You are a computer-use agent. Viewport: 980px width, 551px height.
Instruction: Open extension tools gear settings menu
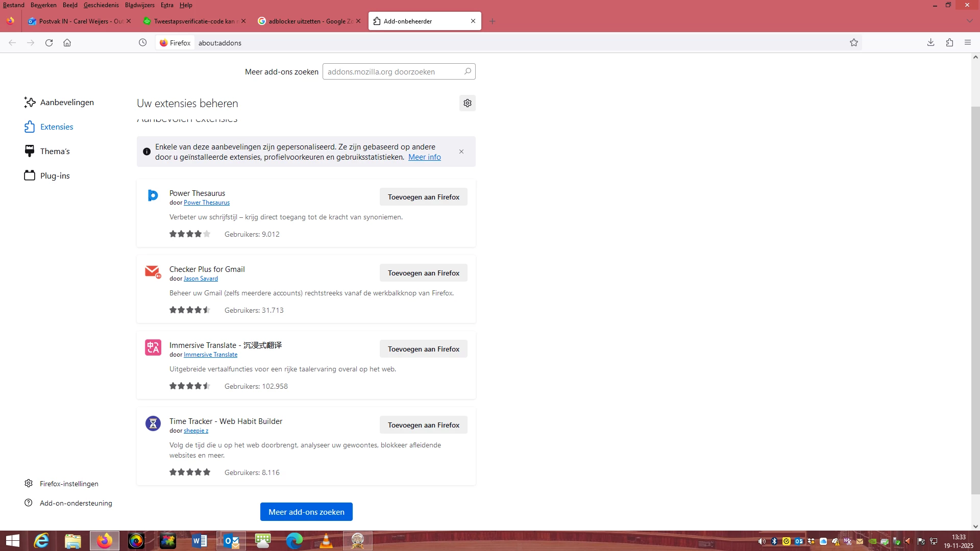click(467, 103)
